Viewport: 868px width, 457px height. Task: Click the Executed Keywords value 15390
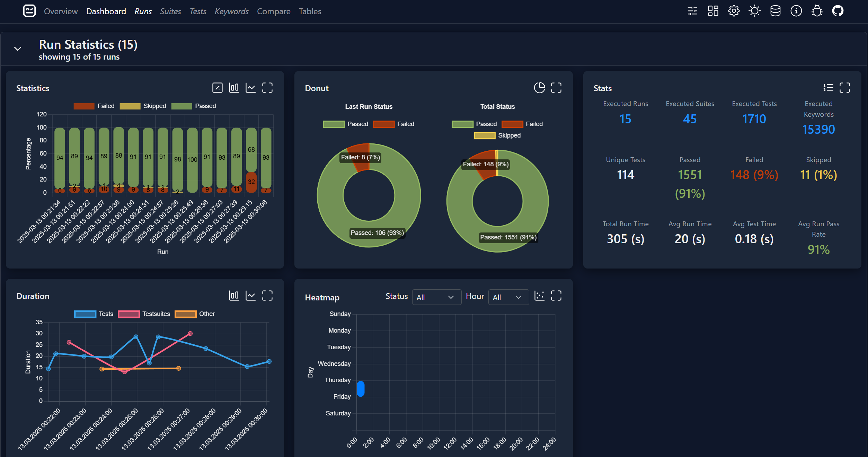pyautogui.click(x=818, y=130)
